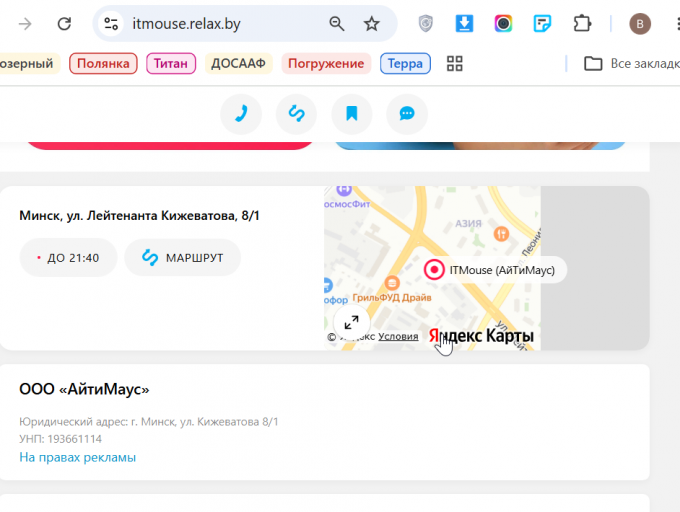Screen dimensions: 680x512
Task: Select the УНП: 193661114 text
Action: 60,439
